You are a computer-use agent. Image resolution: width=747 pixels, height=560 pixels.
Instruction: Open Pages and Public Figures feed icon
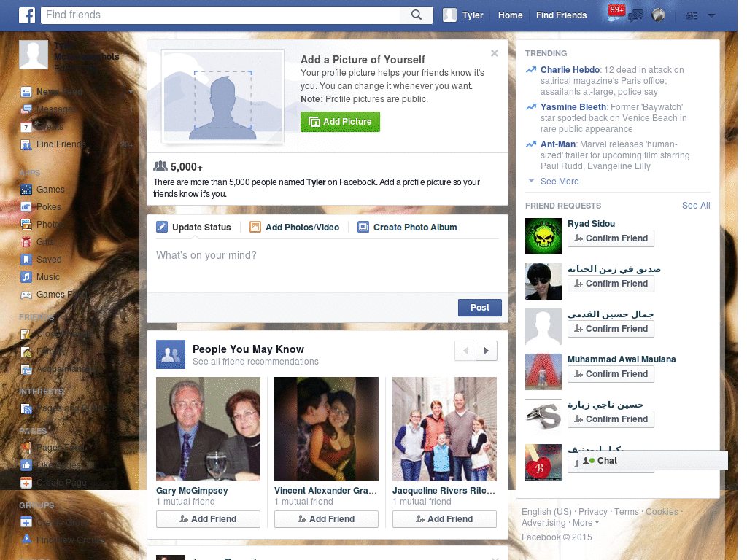(26, 408)
